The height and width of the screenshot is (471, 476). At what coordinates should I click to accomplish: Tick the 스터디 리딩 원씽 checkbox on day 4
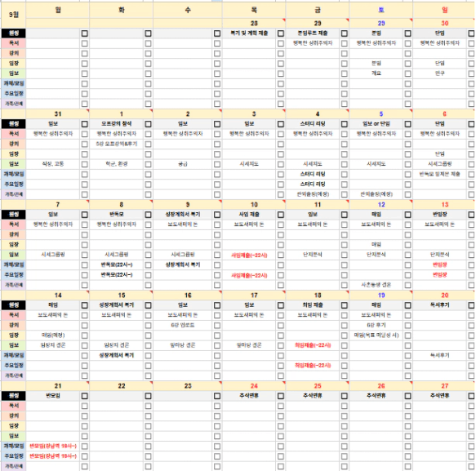point(344,124)
